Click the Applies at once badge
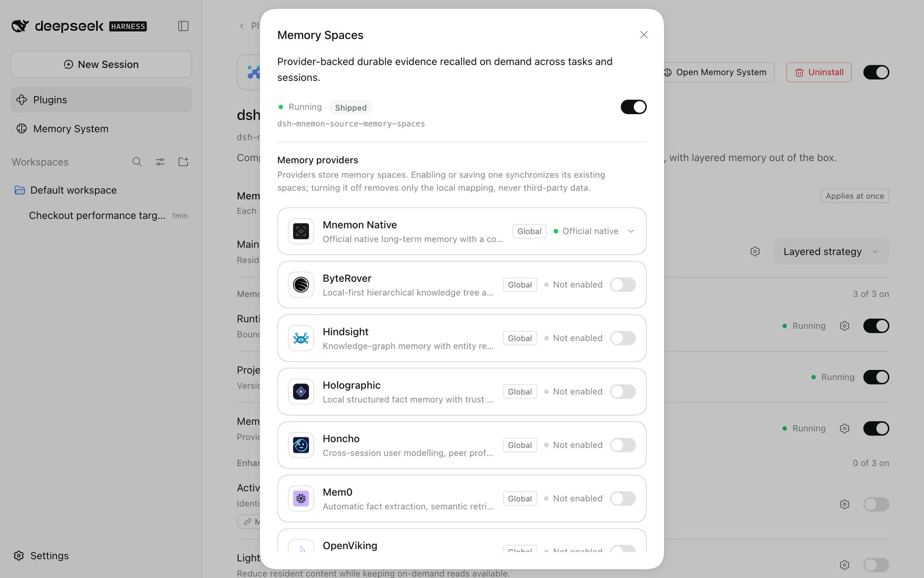 [x=855, y=196]
